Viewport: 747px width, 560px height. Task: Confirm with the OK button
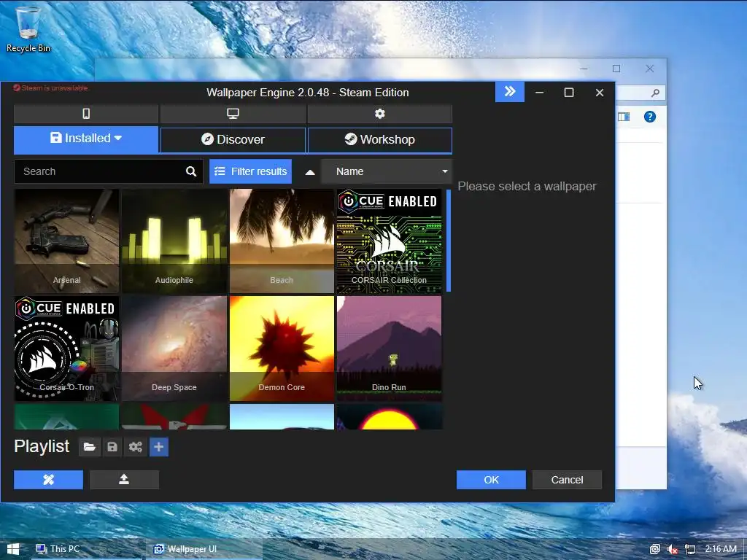(x=491, y=480)
